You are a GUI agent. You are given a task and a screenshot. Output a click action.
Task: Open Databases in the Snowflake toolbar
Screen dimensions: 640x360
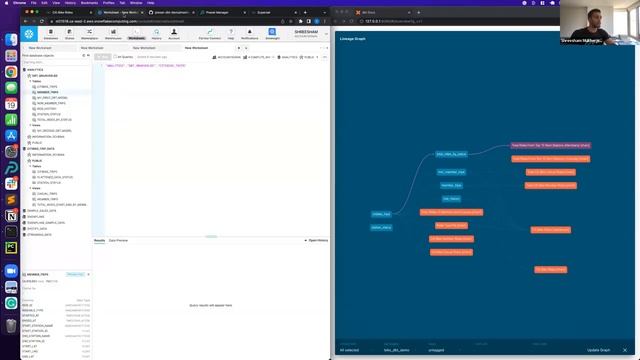tap(51, 34)
